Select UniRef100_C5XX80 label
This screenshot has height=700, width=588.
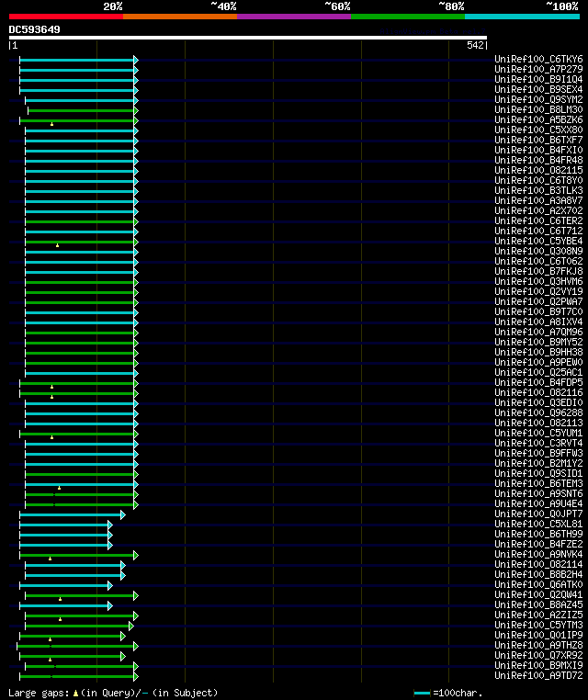click(x=538, y=130)
